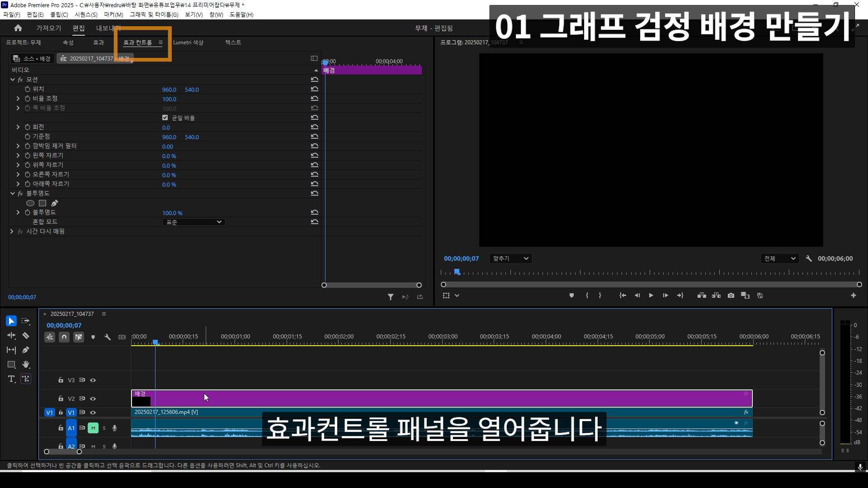Switch to the Lumetri 색상 tab
Screen dimensions: 868x488
point(188,42)
